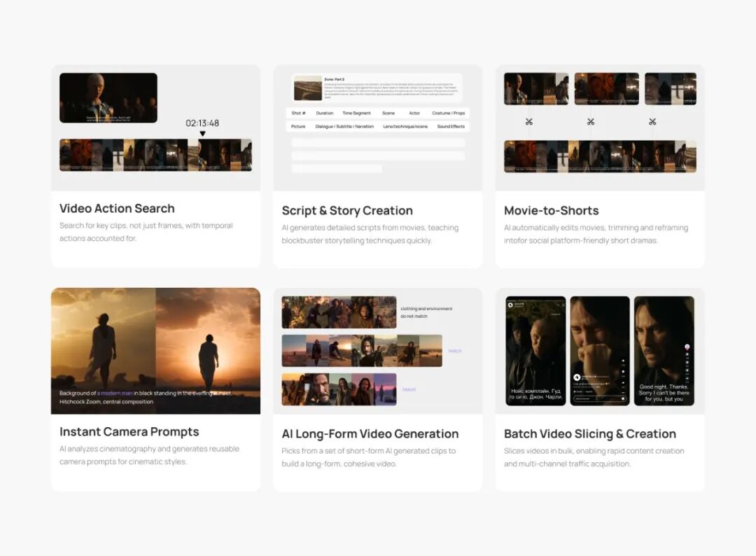The width and height of the screenshot is (756, 556).
Task: Select the Scene column tag
Action: point(388,113)
